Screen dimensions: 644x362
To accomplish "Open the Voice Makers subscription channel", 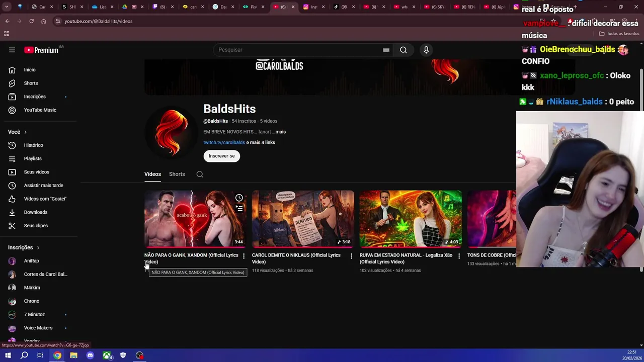I will [38, 328].
